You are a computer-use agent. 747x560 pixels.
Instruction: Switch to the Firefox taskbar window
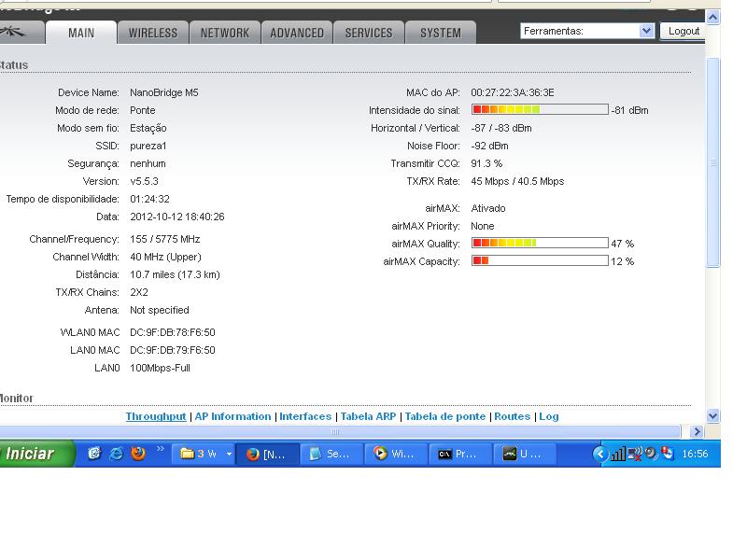click(x=268, y=454)
